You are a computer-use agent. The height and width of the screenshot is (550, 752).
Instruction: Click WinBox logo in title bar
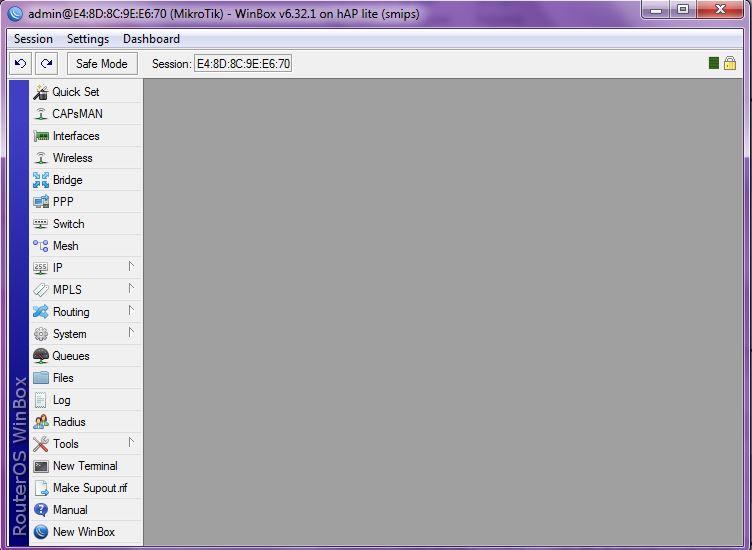click(15, 13)
